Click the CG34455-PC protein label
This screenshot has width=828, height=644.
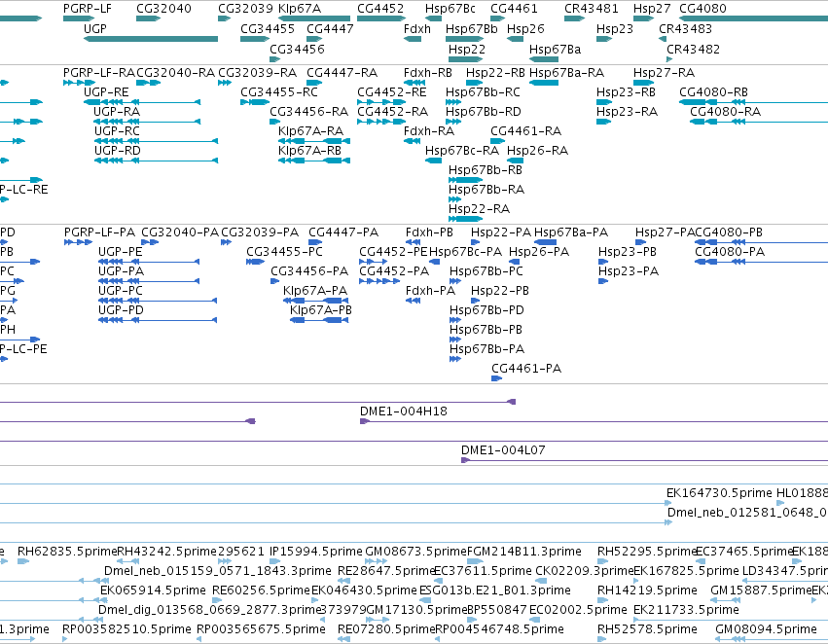pos(284,252)
